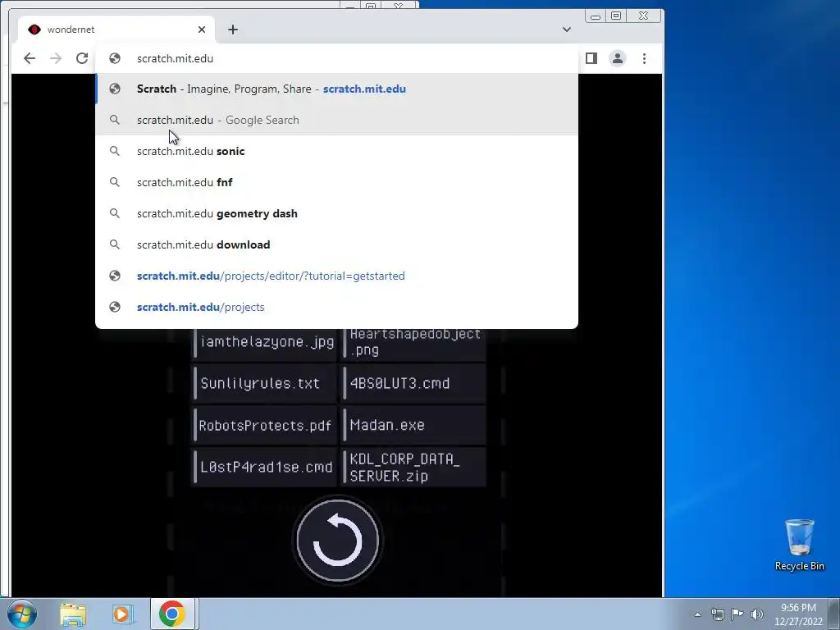Open KDL_CORP_DATA_SERVER.zip file entry
The width and height of the screenshot is (840, 630).
414,467
